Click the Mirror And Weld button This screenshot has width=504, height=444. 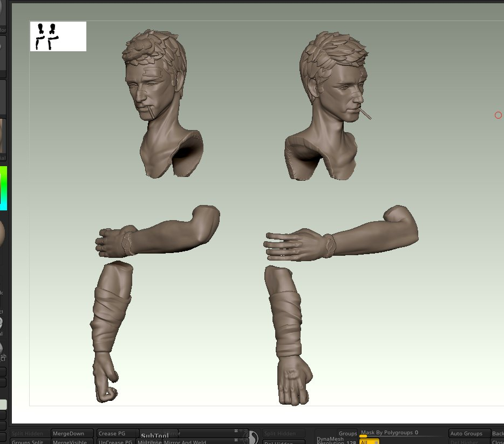[x=186, y=442]
